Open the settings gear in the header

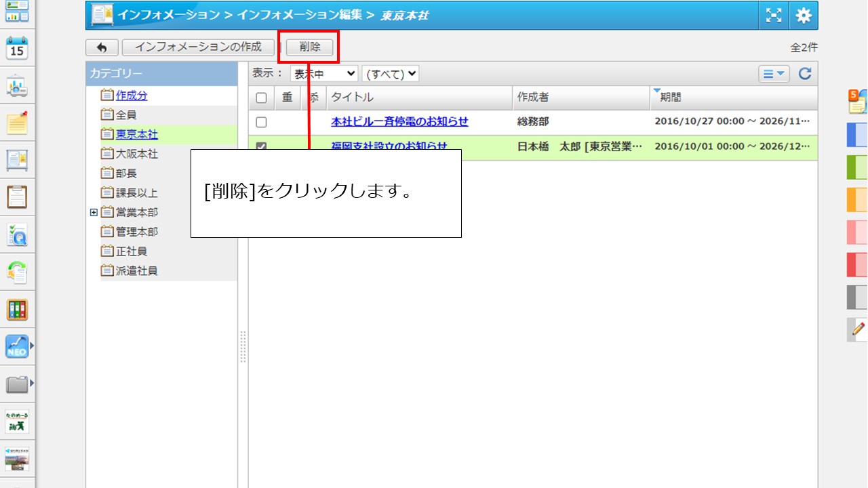[804, 16]
